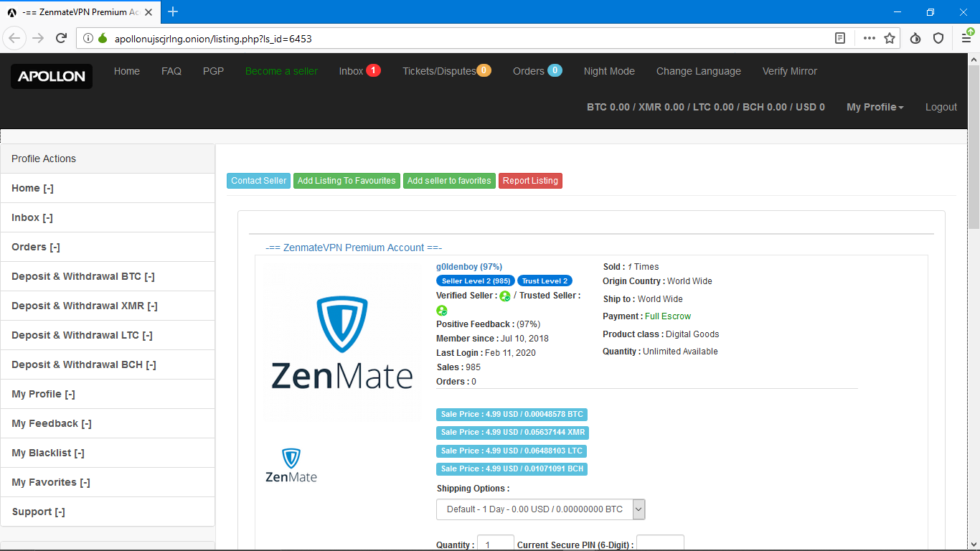Collapse Deposit & Withdrawal XMR sidebar section
980x551 pixels.
(108, 306)
